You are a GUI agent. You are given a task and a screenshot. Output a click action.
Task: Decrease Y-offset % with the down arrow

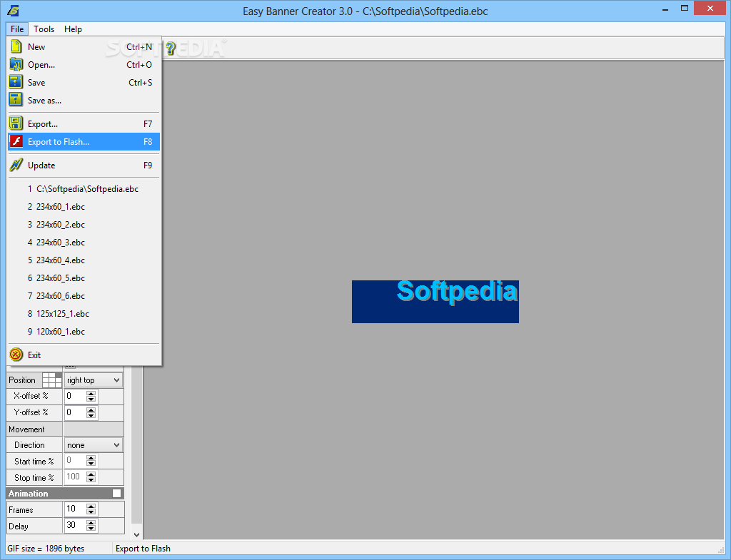point(91,416)
